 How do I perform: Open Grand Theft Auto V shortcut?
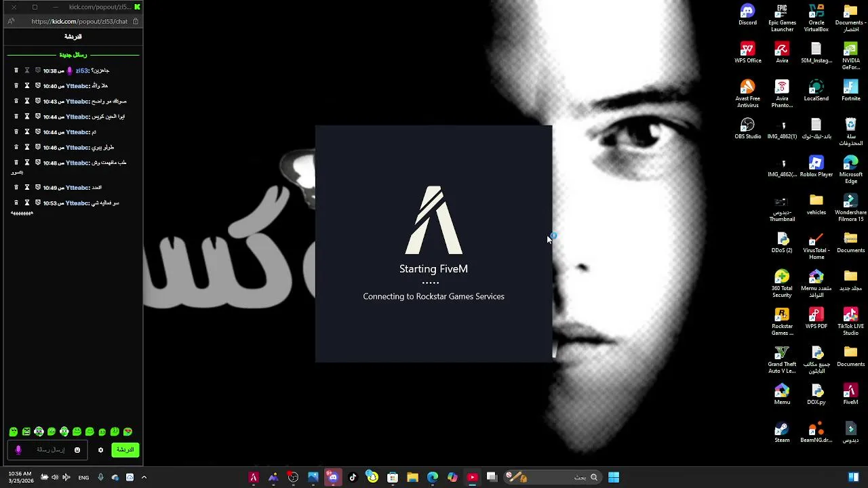pos(782,360)
